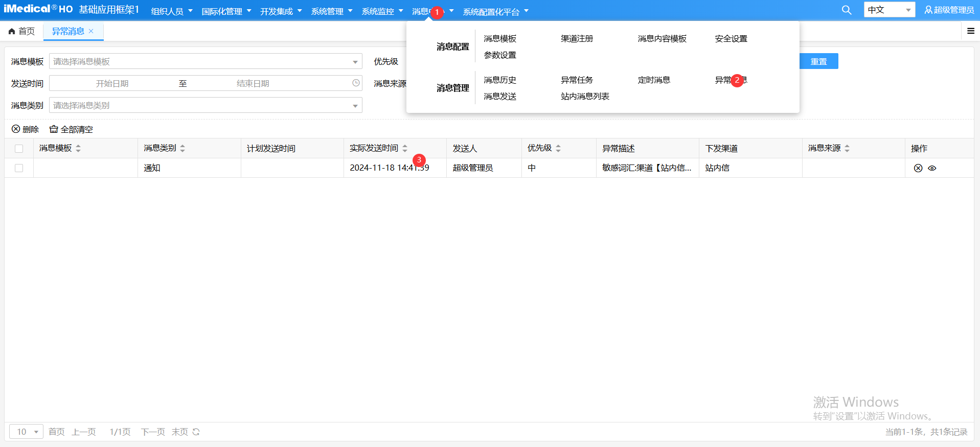This screenshot has height=447, width=980.
Task: Click the refresh icon in pagination bar
Action: pyautogui.click(x=196, y=432)
